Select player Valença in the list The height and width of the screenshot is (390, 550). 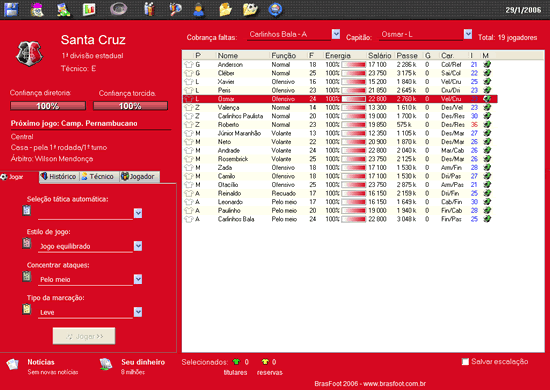click(x=228, y=108)
